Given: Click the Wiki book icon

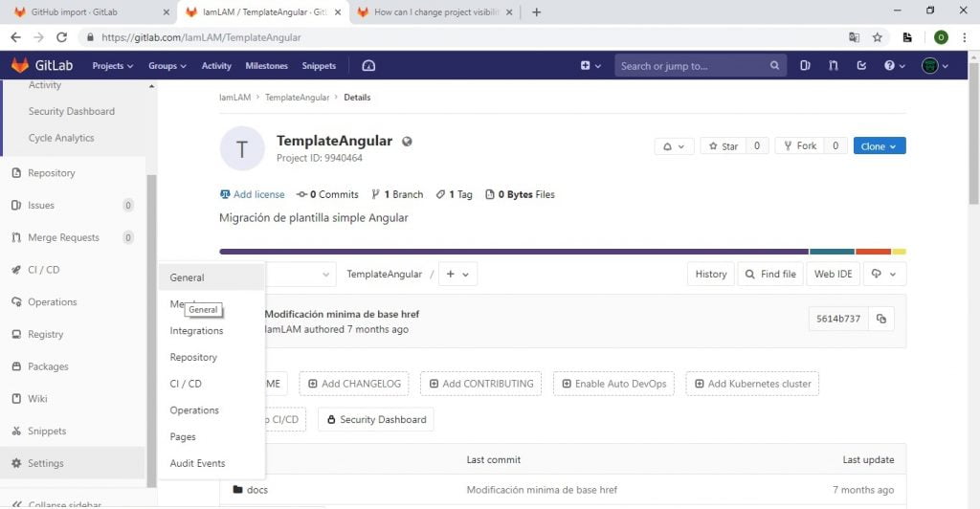Looking at the screenshot, I should [x=16, y=398].
